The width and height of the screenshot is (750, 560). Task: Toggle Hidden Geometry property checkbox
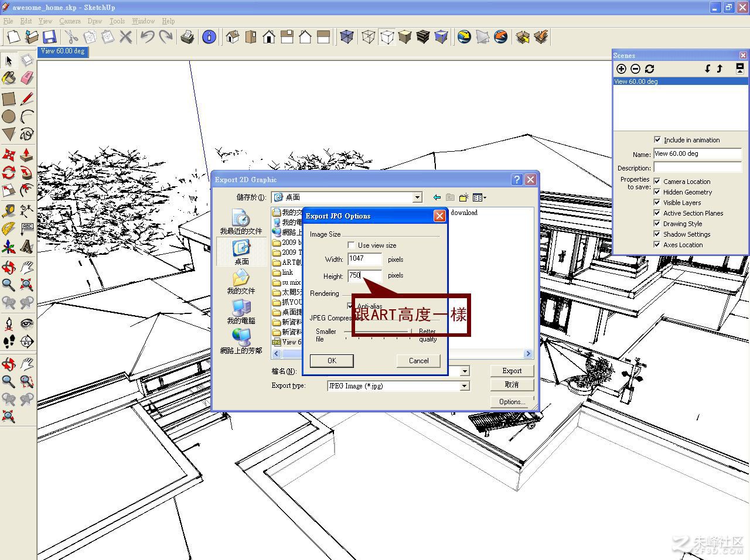point(657,192)
